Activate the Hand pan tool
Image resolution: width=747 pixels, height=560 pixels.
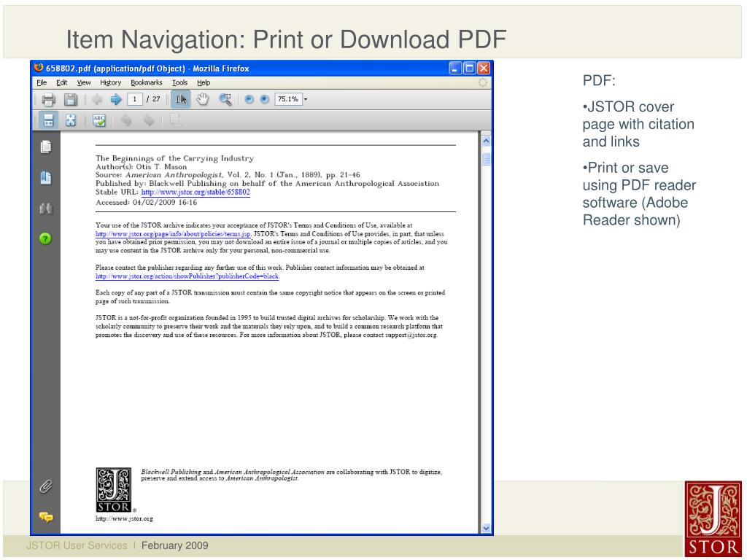(203, 99)
